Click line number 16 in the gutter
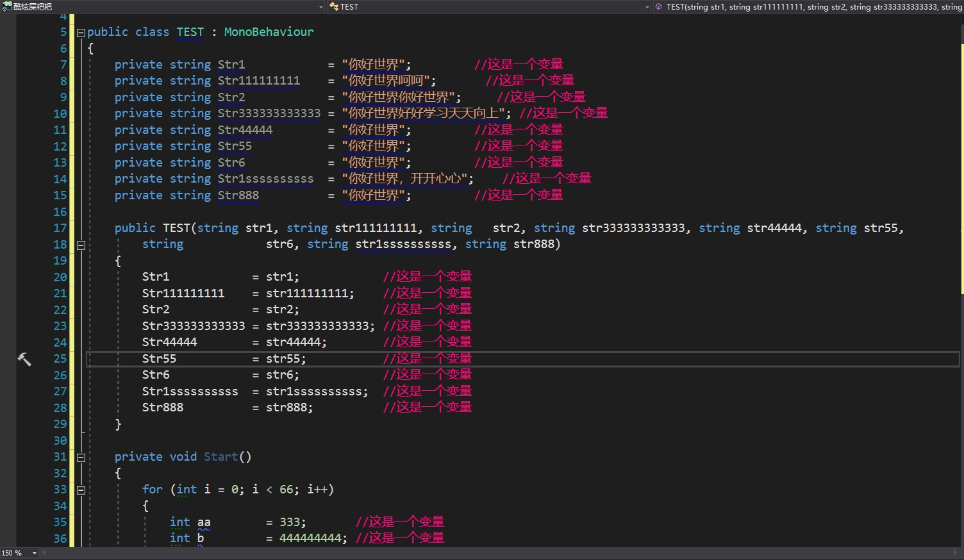The image size is (964, 560). click(x=60, y=212)
